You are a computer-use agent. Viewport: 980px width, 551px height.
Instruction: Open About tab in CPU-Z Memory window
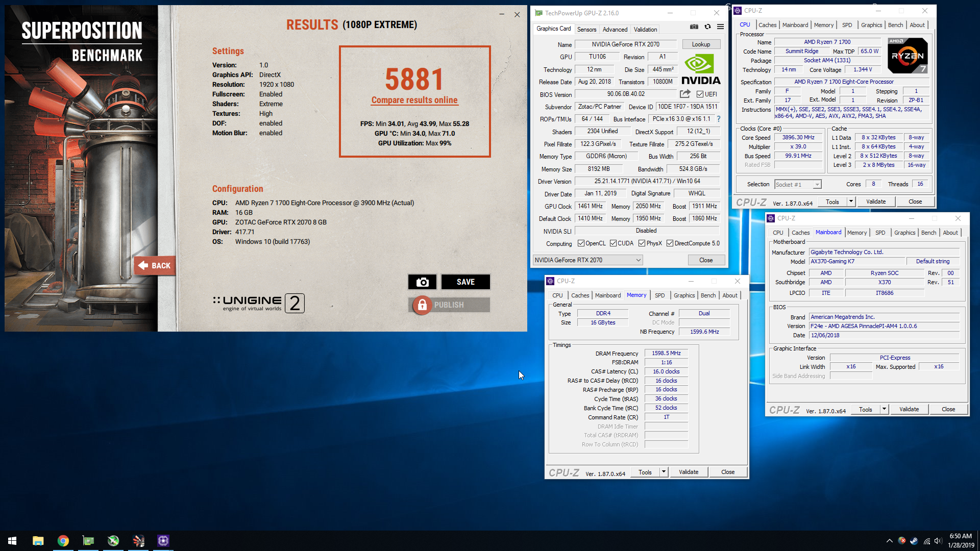pyautogui.click(x=729, y=295)
